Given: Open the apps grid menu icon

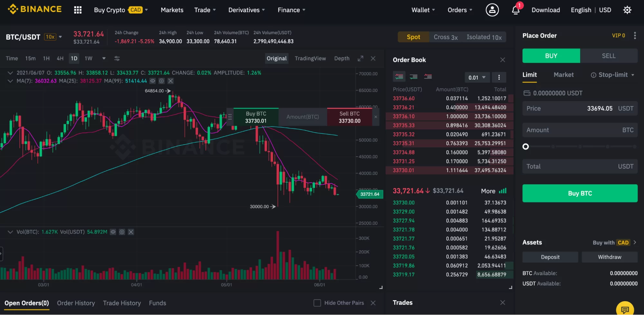Looking at the screenshot, I should click(78, 10).
